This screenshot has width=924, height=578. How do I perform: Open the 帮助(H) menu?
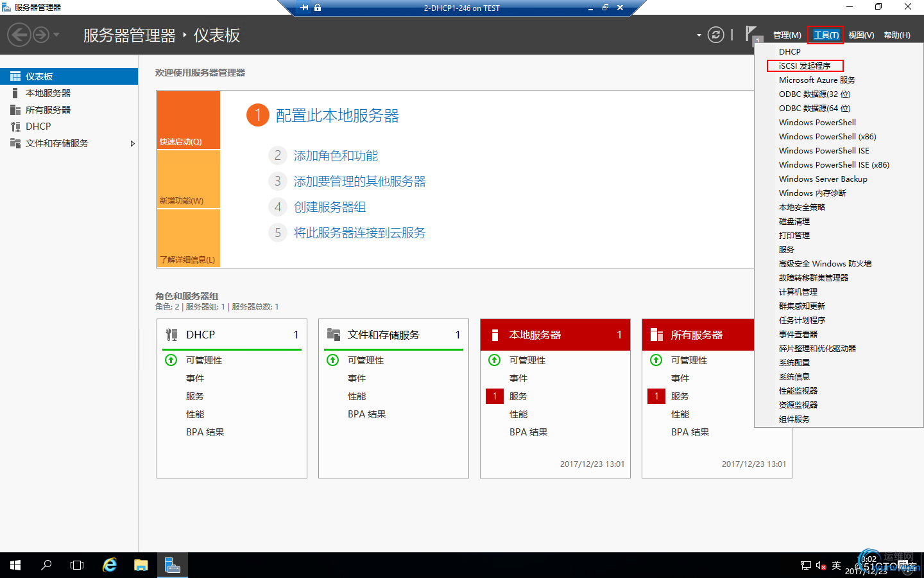(897, 35)
